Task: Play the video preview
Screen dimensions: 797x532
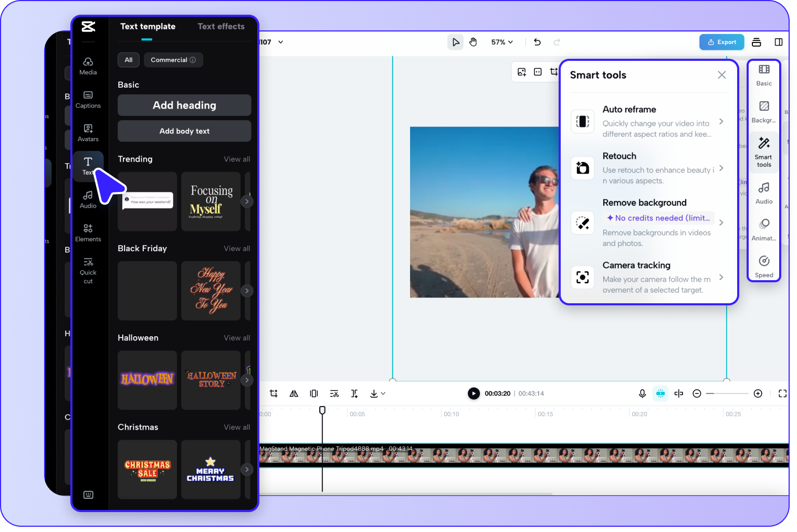Action: coord(474,393)
